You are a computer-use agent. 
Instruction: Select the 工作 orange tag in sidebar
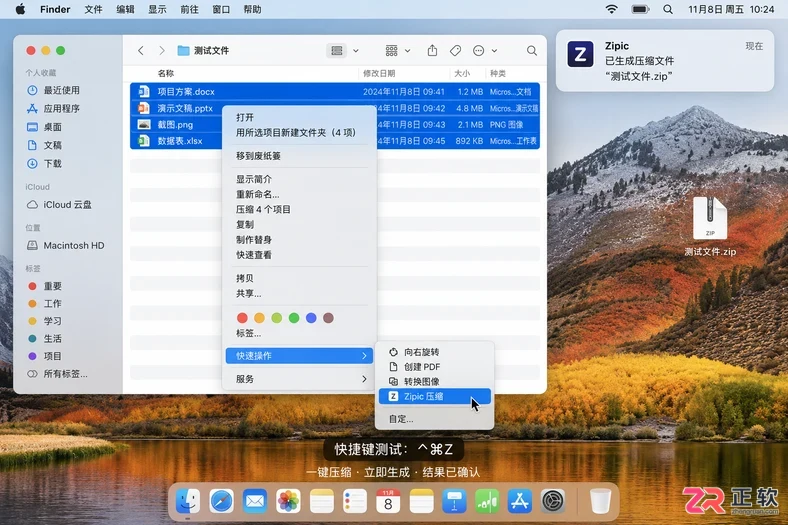[x=45, y=303]
